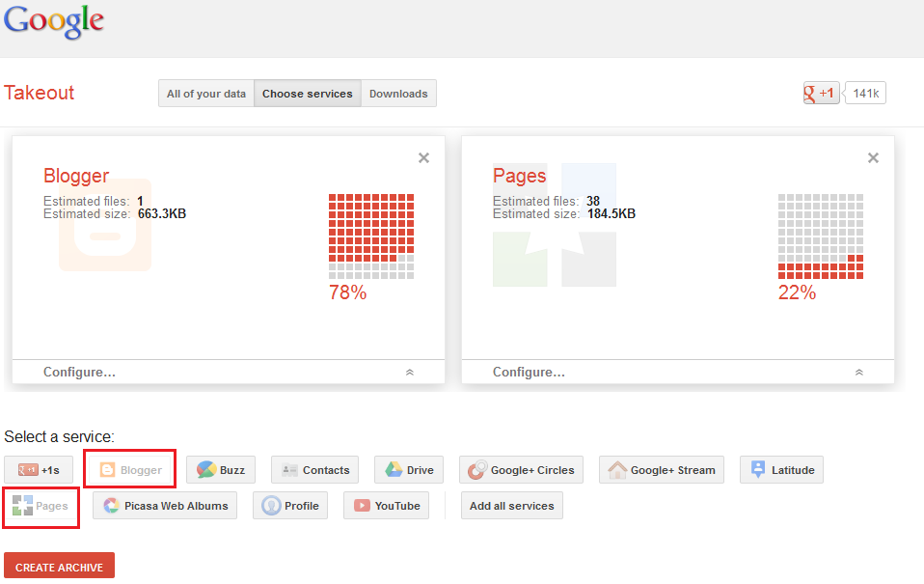The width and height of the screenshot is (924, 584).
Task: Expand Pages card double chevron
Action: click(x=859, y=373)
